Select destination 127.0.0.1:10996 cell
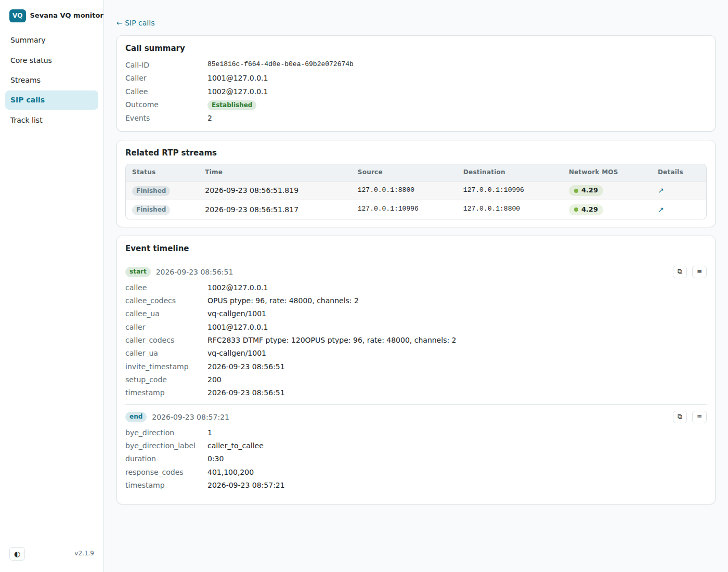 (493, 190)
